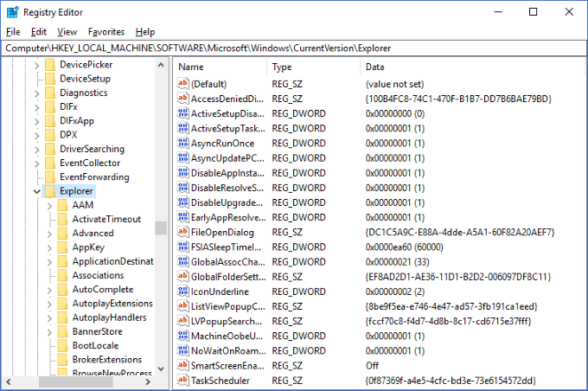The image size is (588, 391).
Task: Click the string icon beside TaskScheduler
Action: coord(183,380)
